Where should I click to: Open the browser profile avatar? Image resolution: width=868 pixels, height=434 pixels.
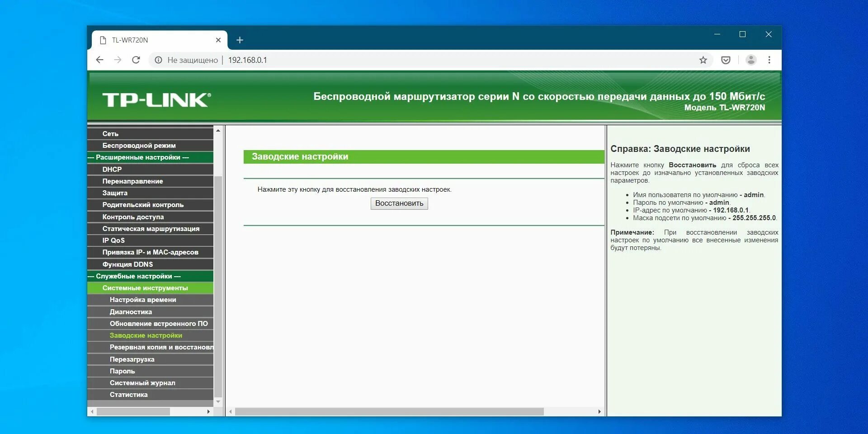[x=751, y=60]
